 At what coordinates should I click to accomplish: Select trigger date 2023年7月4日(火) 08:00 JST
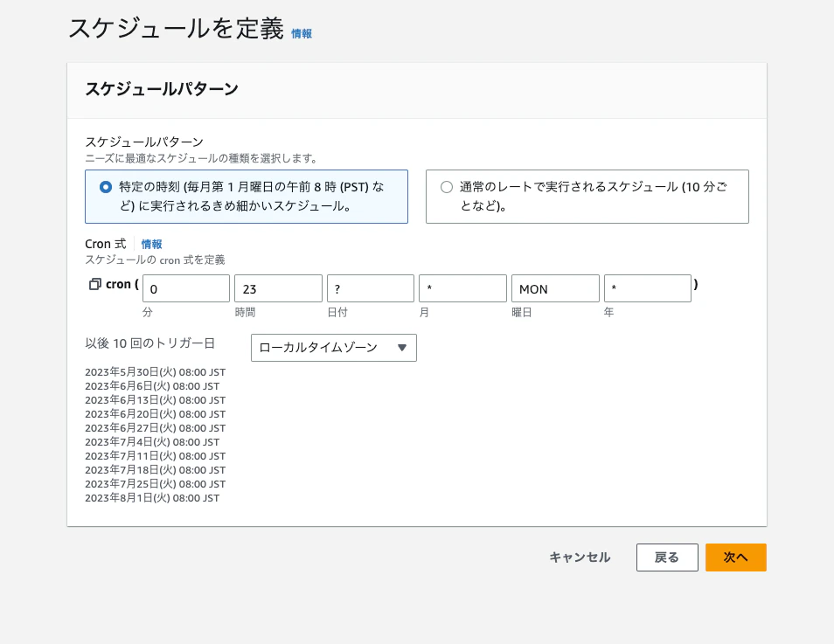pyautogui.click(x=152, y=442)
